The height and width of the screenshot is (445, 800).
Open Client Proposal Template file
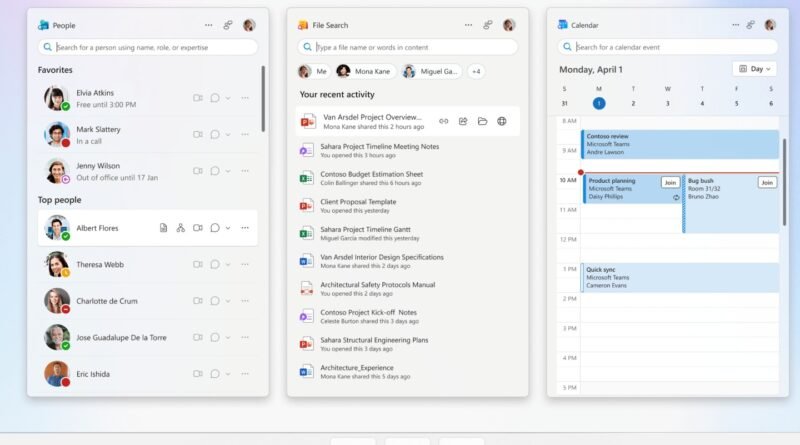(407, 206)
